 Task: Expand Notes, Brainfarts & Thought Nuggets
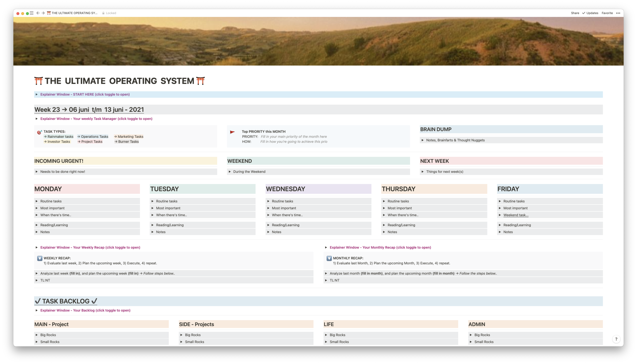pos(422,140)
